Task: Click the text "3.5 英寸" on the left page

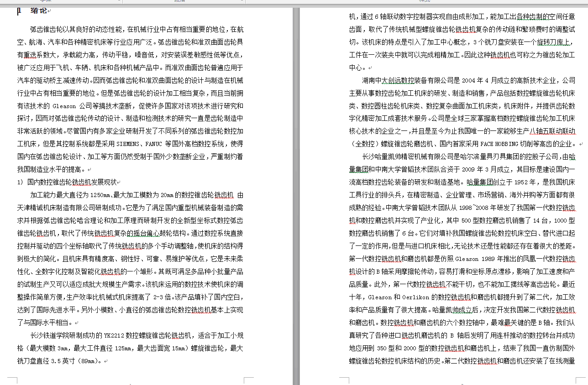Action: point(62,361)
